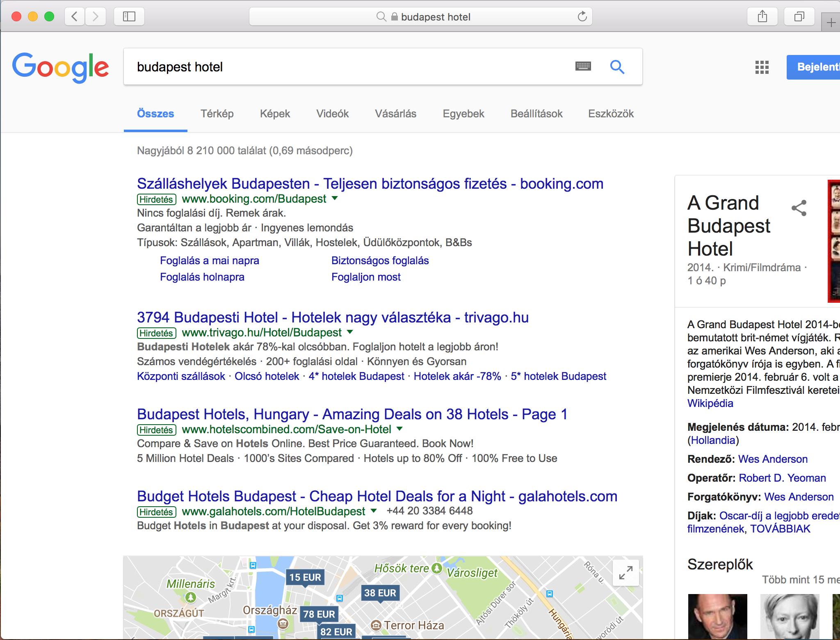Expand the trivago.hu ad URL dropdown
840x640 pixels.
point(350,332)
